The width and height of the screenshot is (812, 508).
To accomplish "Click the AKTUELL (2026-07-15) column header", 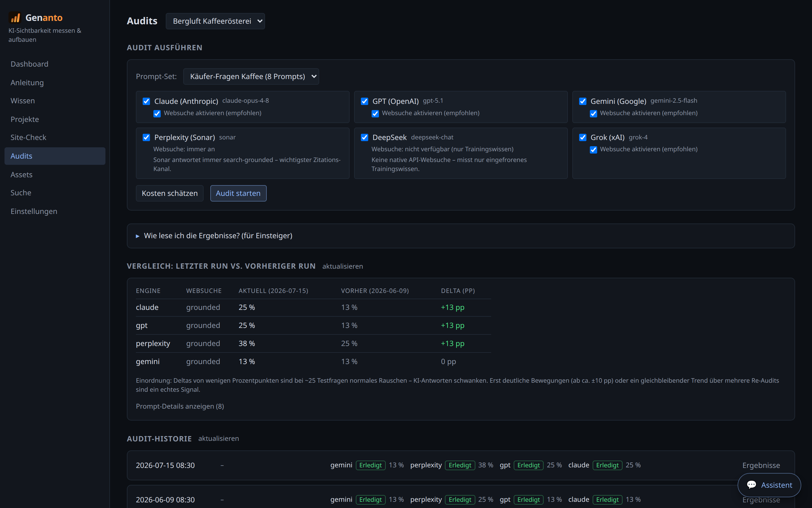I will tap(273, 291).
